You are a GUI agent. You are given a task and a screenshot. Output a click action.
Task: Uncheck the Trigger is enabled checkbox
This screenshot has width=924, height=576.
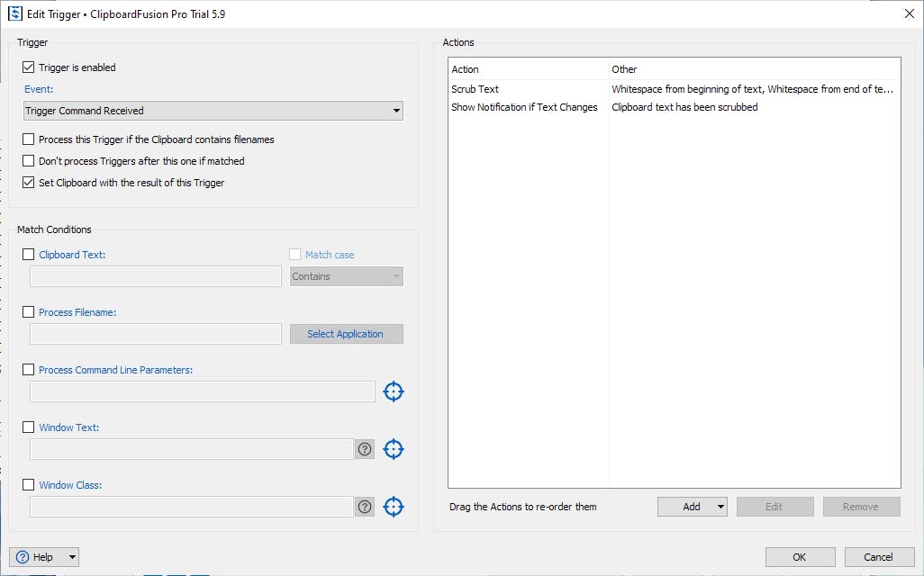29,67
